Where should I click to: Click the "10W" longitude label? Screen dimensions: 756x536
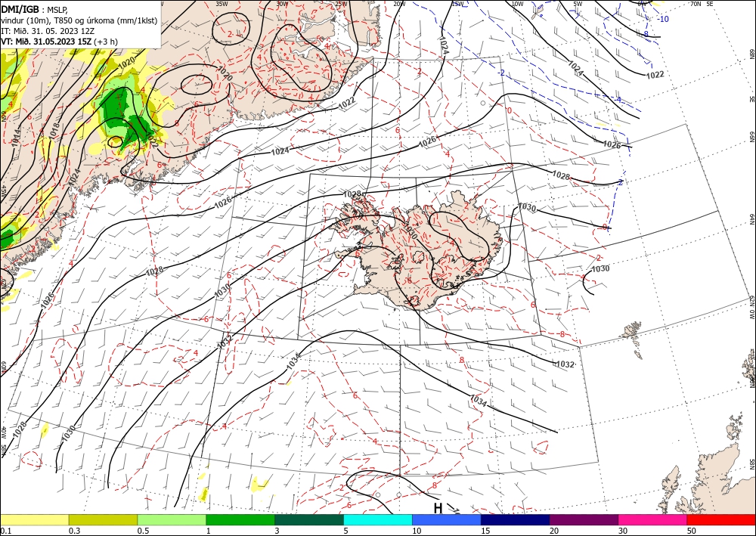click(517, 3)
